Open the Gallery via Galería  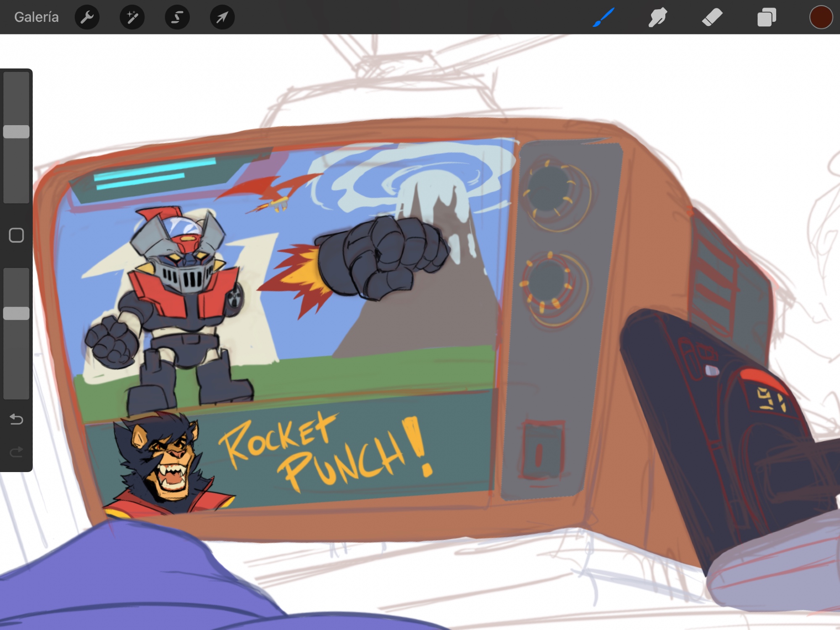pyautogui.click(x=37, y=17)
